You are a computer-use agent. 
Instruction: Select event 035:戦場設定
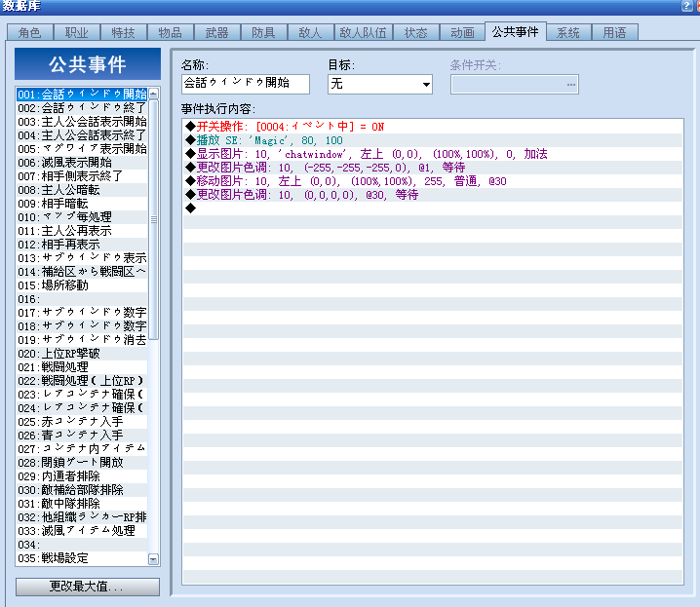click(x=82, y=558)
